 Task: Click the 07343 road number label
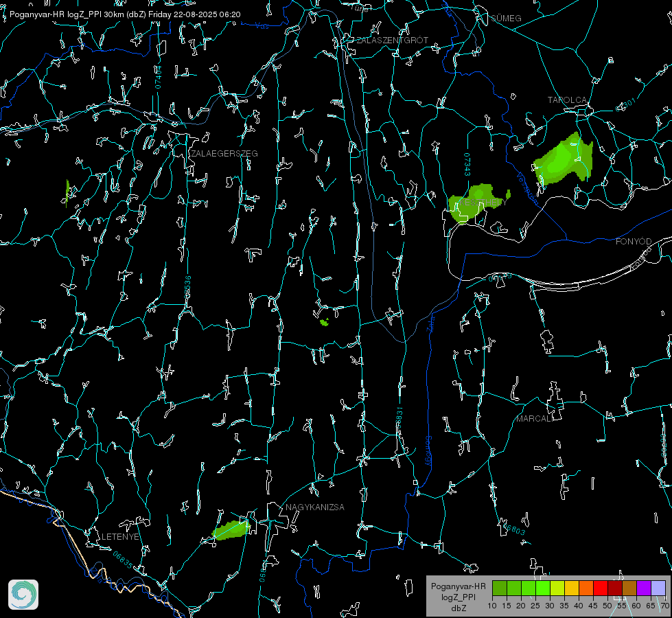(x=467, y=165)
